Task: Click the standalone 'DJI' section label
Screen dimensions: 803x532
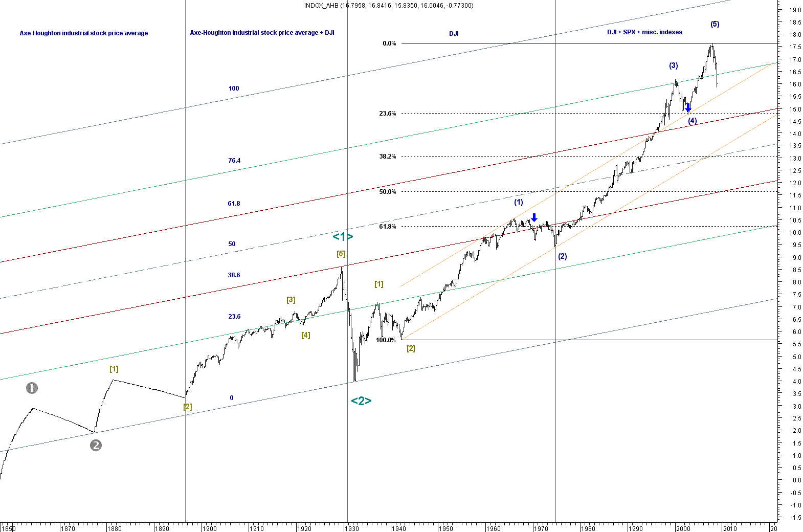Action: (454, 34)
